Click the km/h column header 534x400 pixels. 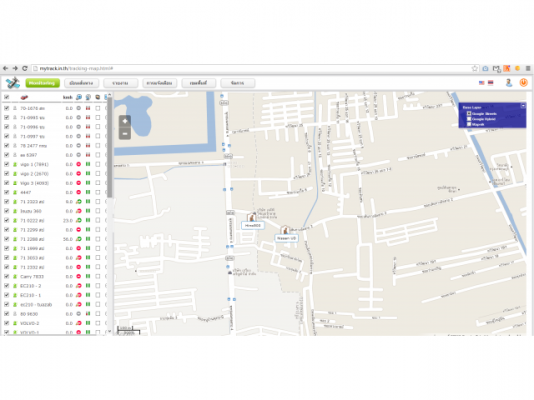[68, 98]
